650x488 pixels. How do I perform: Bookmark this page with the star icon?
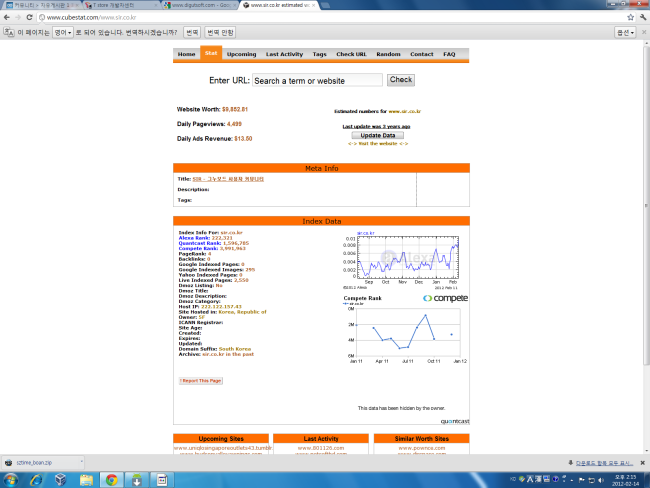point(631,17)
